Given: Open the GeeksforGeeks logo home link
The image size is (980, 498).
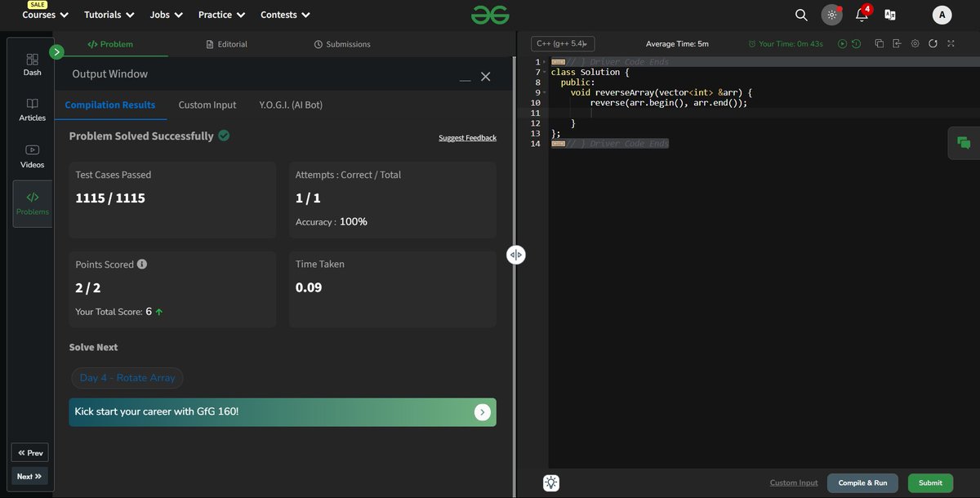Looking at the screenshot, I should (489, 15).
